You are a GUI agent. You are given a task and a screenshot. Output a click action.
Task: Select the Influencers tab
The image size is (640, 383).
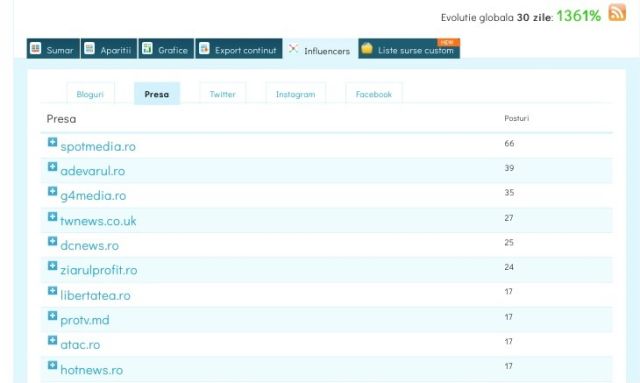point(320,49)
